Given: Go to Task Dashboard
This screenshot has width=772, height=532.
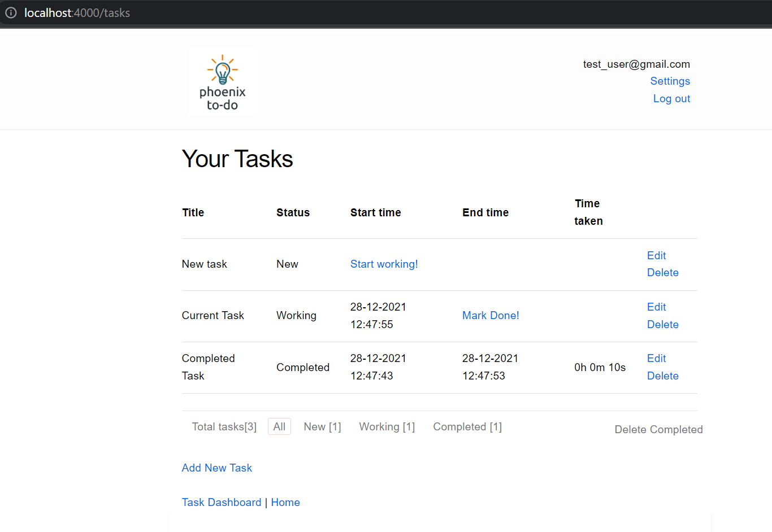Looking at the screenshot, I should click(221, 502).
